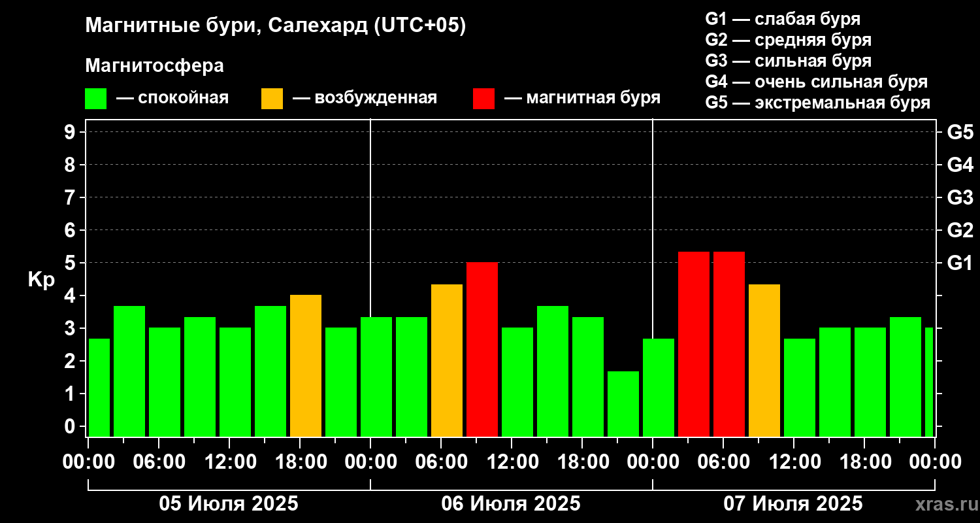Click the yellow bar on 05 Июля
This screenshot has height=523, width=980.
(306, 366)
